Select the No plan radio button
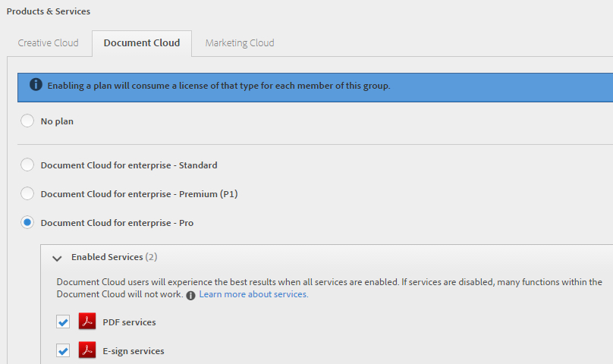Viewport: 613px width, 364px height. click(x=27, y=121)
